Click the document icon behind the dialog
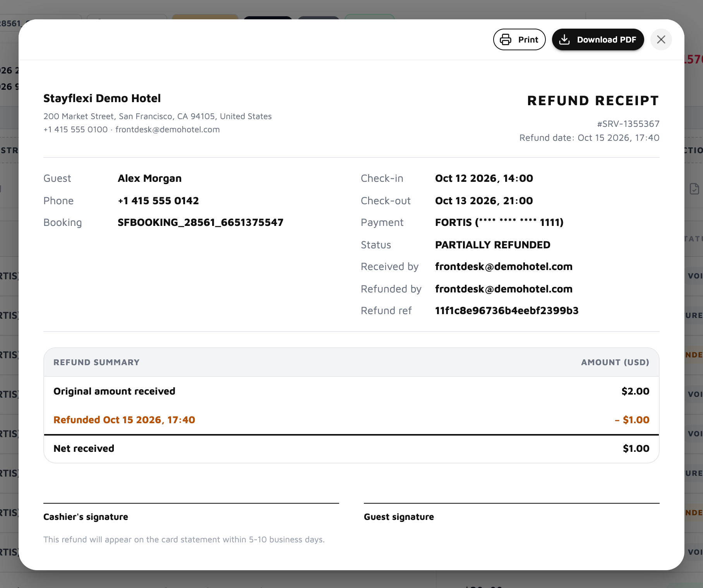This screenshot has height=588, width=703. (x=694, y=189)
